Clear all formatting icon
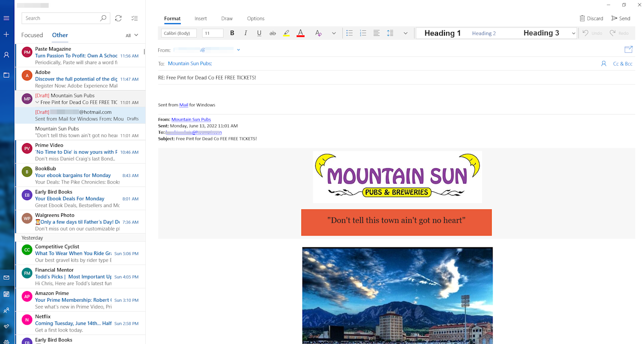The image size is (644, 344). (318, 33)
